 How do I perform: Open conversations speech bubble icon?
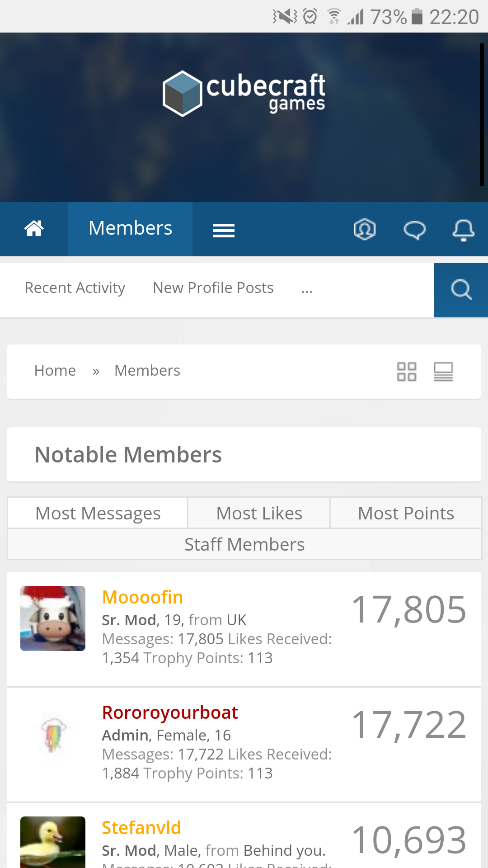pyautogui.click(x=414, y=230)
